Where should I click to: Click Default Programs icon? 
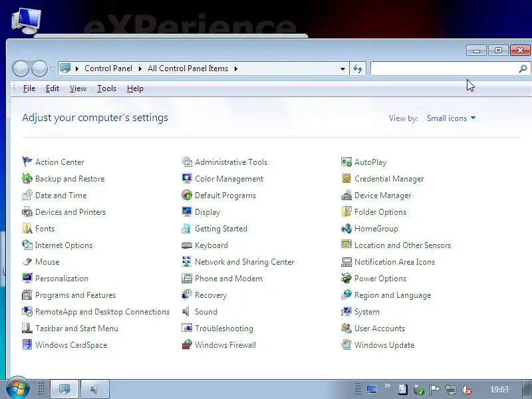tap(187, 195)
